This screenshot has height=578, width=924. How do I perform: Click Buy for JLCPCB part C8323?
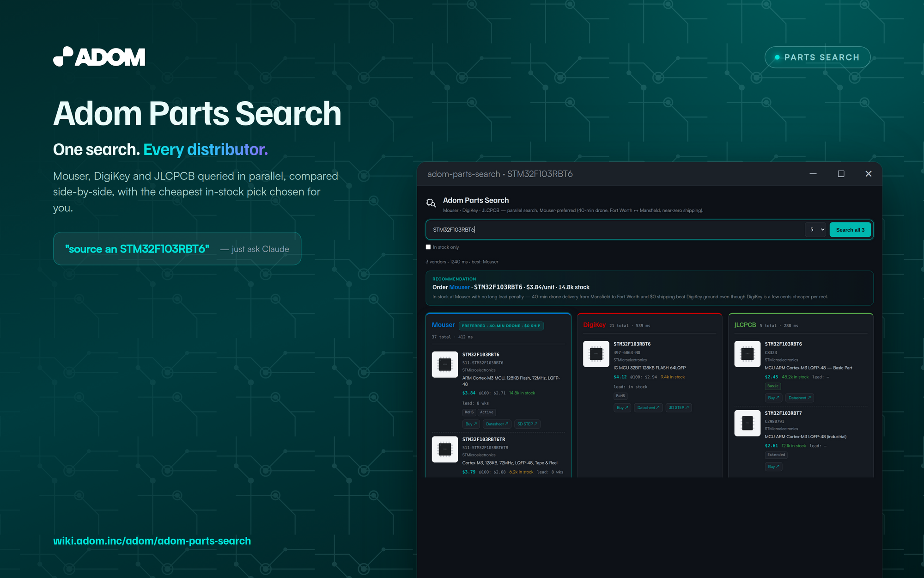pyautogui.click(x=773, y=398)
